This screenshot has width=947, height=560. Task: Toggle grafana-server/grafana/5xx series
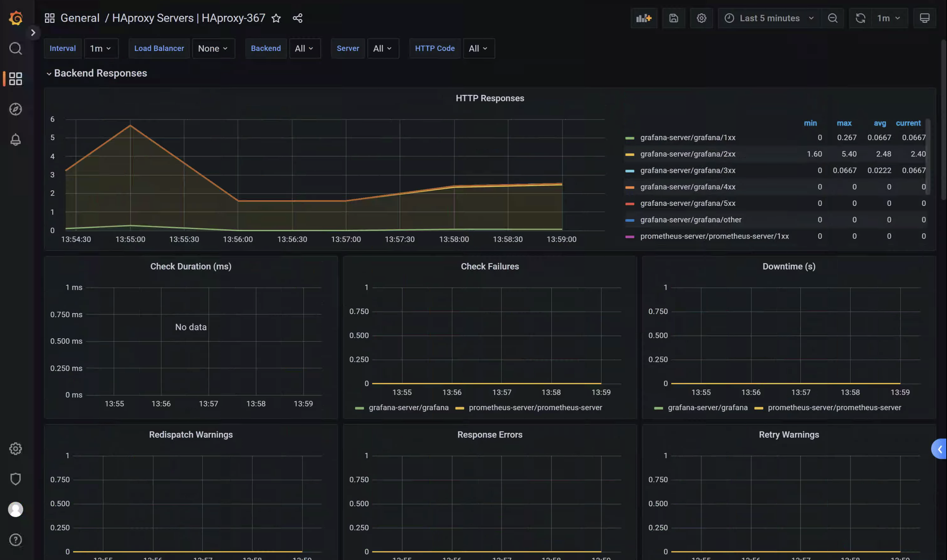click(687, 203)
